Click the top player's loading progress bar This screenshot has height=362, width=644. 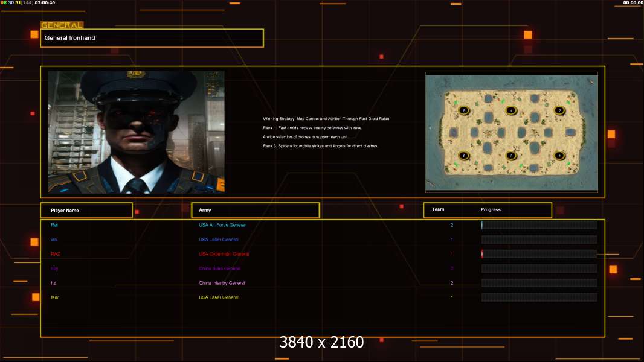(539, 224)
